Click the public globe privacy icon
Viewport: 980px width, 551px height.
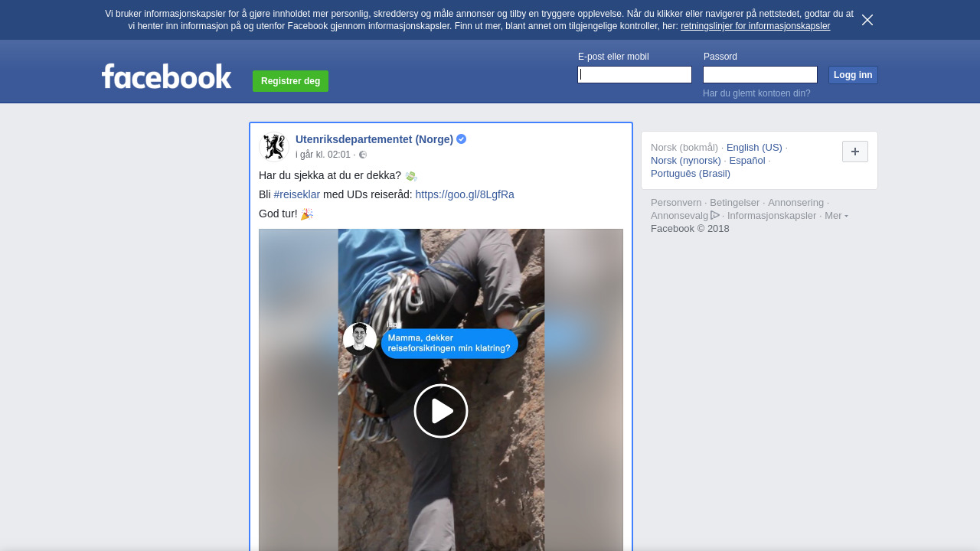click(x=363, y=155)
